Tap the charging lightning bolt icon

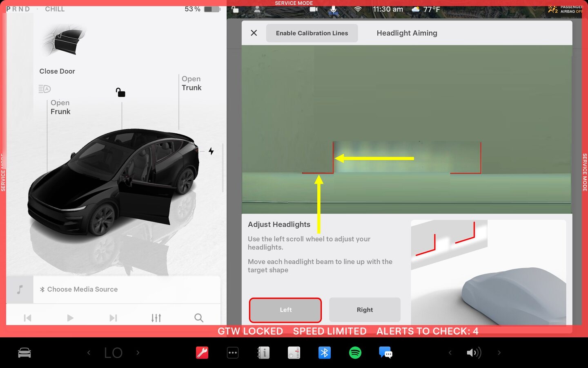point(211,151)
